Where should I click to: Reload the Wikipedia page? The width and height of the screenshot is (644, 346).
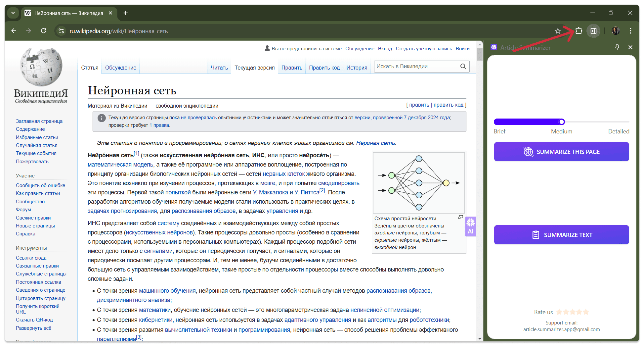43,31
